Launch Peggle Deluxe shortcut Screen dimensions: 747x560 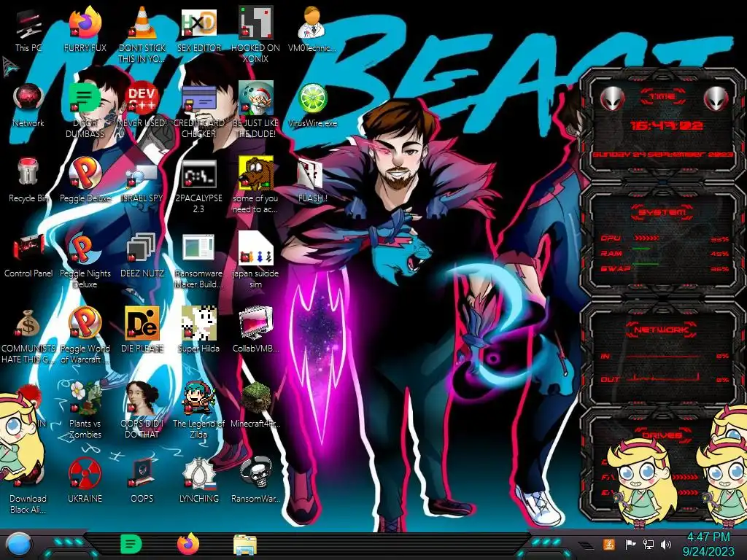point(85,173)
